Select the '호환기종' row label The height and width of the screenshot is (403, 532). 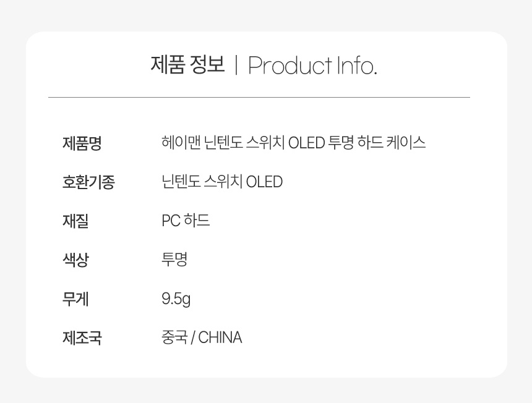pos(88,182)
